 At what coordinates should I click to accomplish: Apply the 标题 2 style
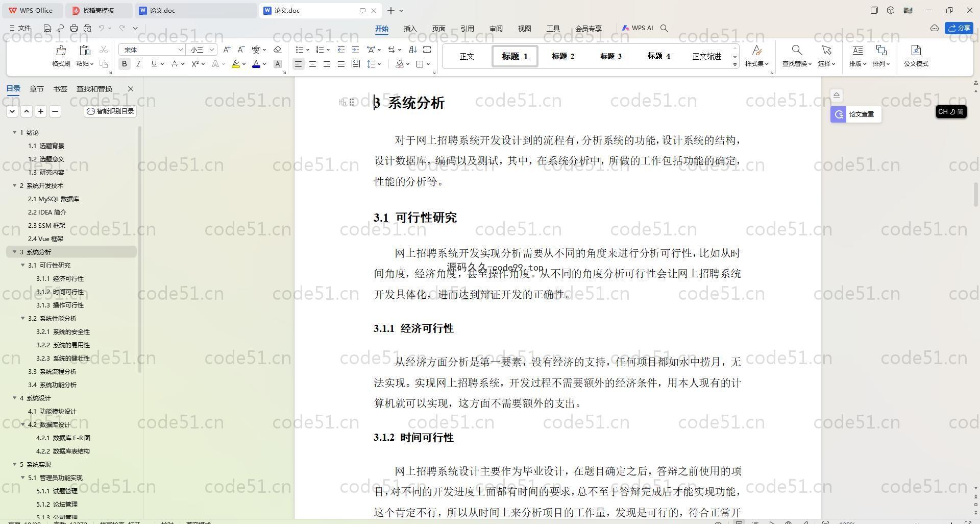click(x=563, y=56)
